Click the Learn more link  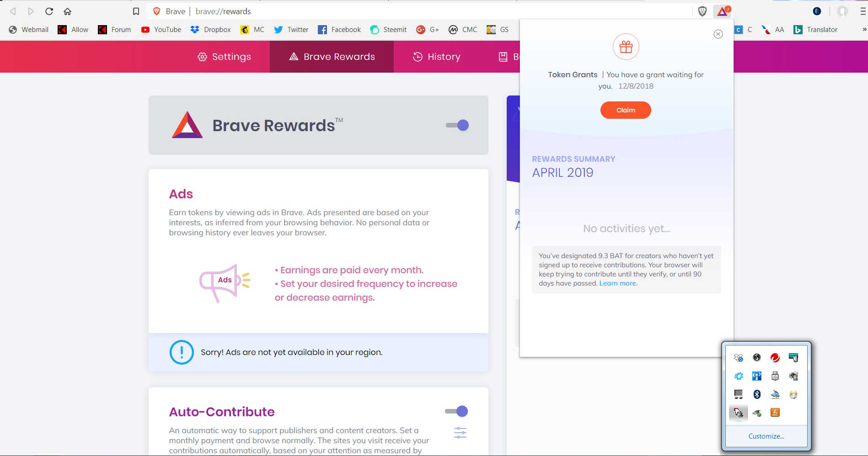[618, 283]
